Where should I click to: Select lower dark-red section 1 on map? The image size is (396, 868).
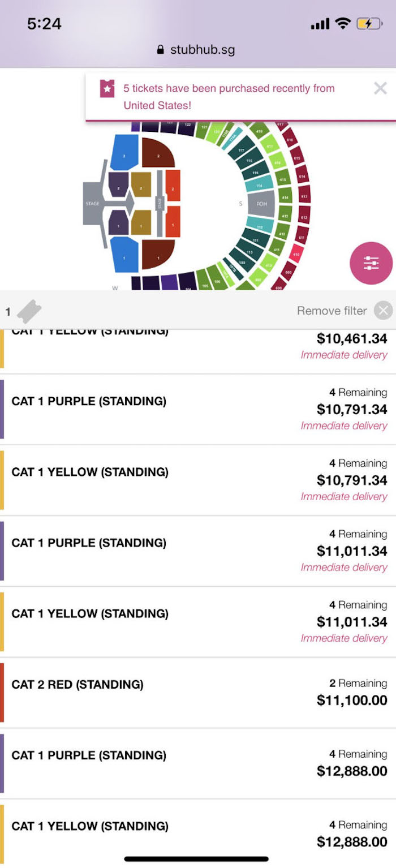(x=158, y=253)
